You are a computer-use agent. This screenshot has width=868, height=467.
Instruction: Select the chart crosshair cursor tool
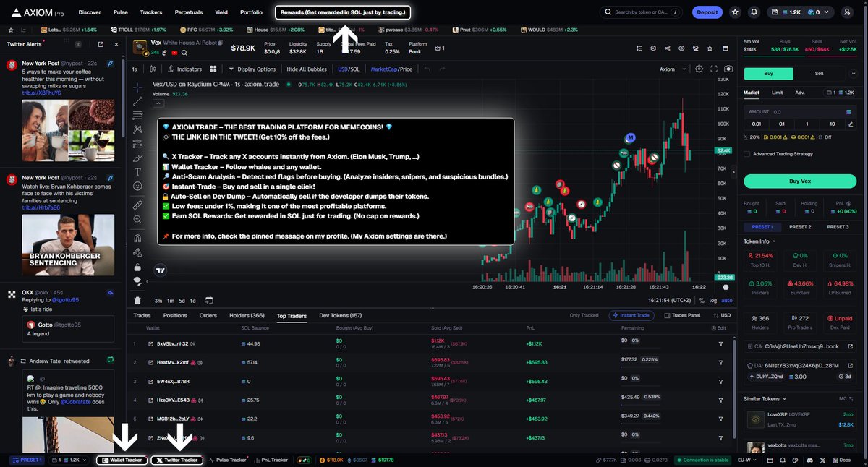coord(138,87)
